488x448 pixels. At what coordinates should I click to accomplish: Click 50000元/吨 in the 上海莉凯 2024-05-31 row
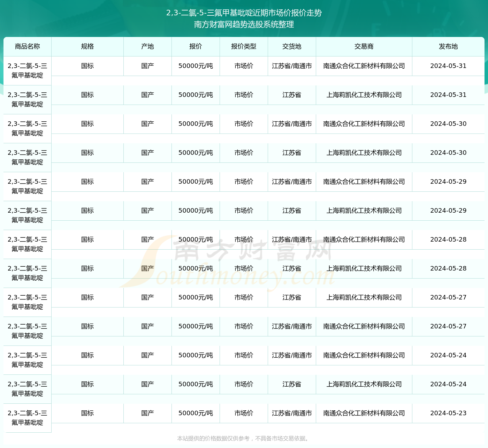196,95
